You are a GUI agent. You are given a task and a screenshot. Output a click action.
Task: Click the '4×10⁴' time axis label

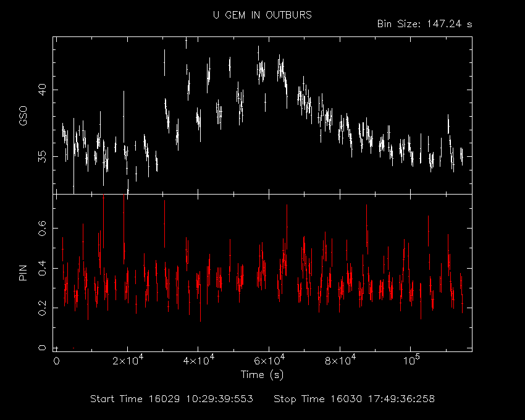(198, 360)
